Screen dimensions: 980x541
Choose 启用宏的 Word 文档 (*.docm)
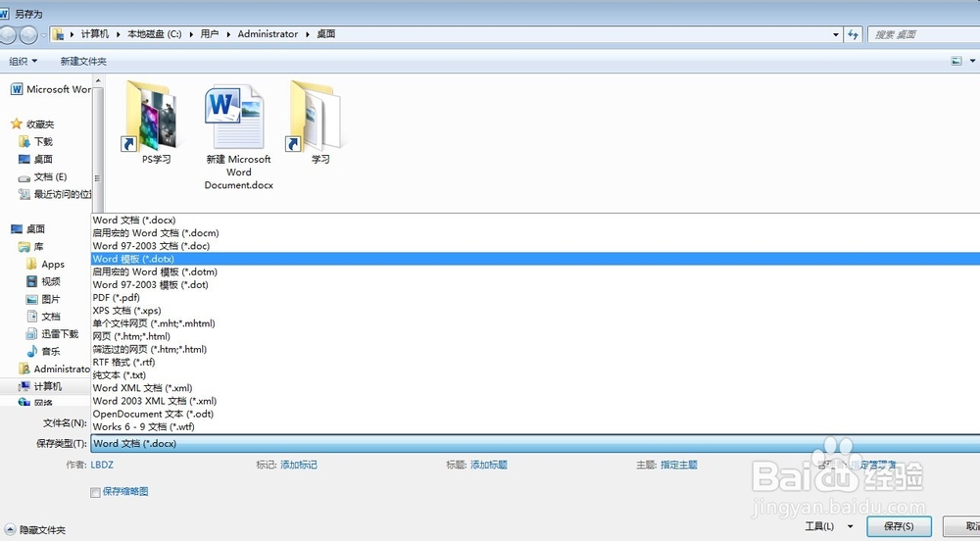click(536, 233)
